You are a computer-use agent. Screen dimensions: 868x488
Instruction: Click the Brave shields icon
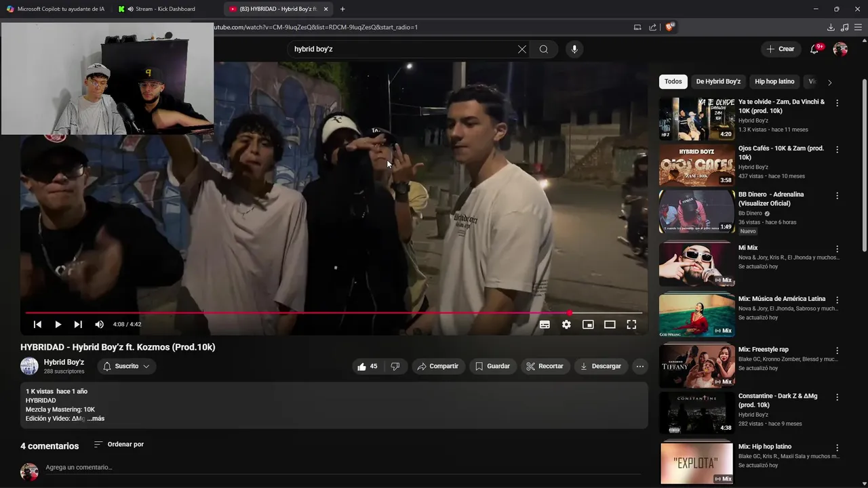(670, 27)
